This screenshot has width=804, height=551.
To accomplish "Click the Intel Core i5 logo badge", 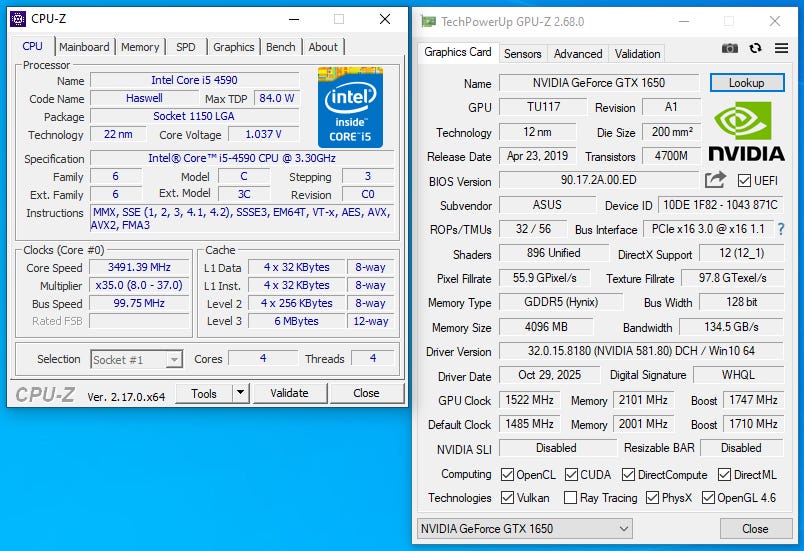I will [x=350, y=107].
